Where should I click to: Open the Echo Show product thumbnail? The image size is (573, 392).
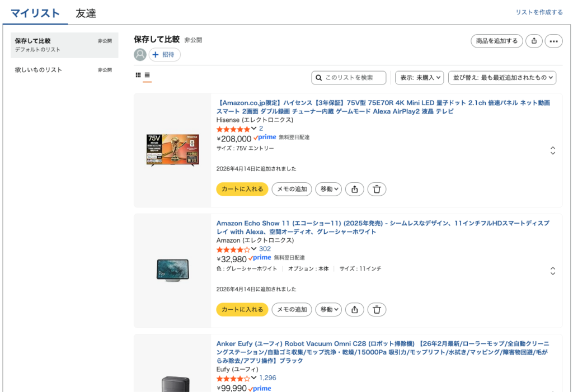pos(172,271)
